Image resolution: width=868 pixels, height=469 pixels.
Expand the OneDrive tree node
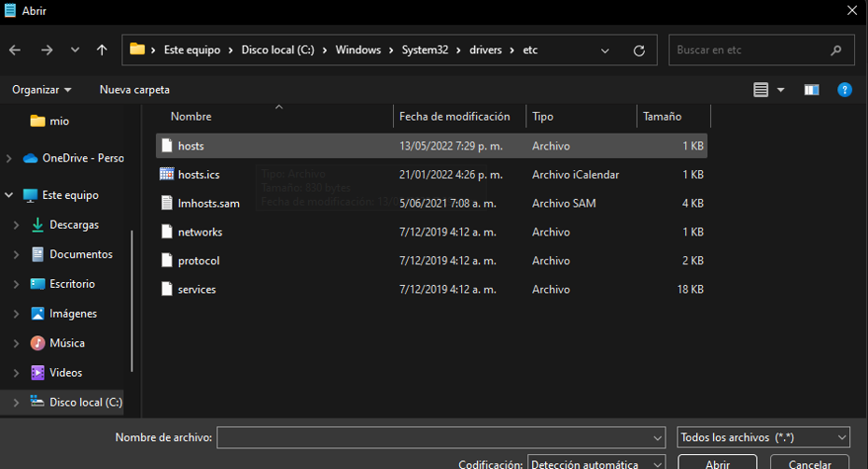(x=8, y=159)
